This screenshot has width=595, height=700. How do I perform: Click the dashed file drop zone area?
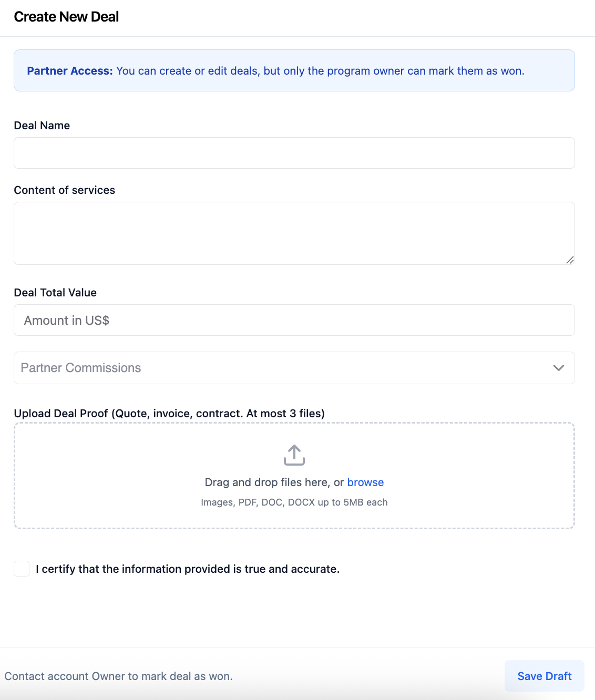294,476
